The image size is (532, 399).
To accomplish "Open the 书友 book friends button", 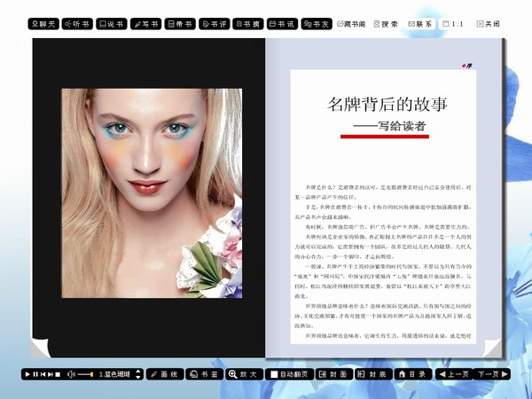I will [317, 24].
